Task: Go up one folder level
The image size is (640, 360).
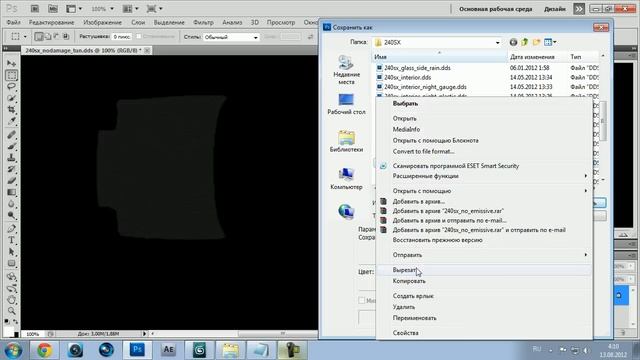Action: [524, 42]
